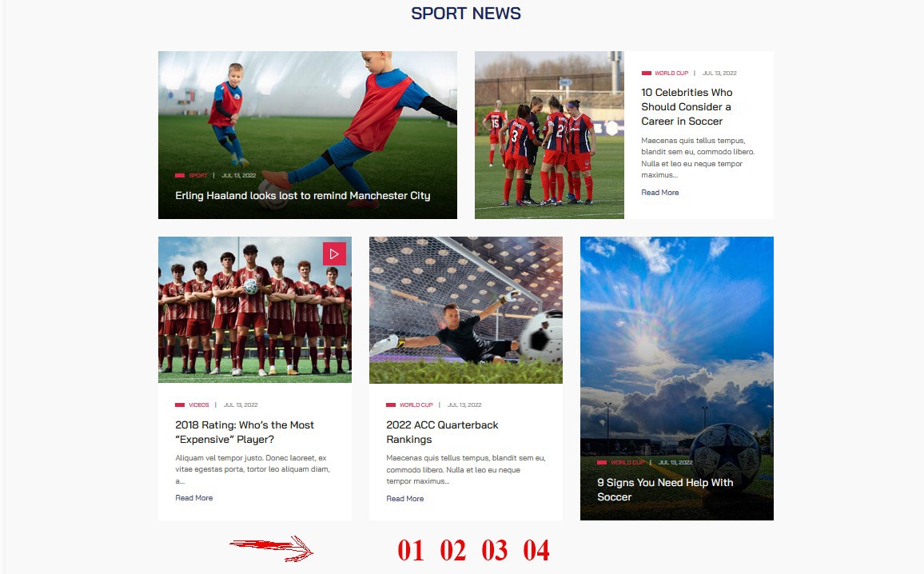Go to pagination page 04
Image resolution: width=924 pixels, height=574 pixels.
(536, 551)
